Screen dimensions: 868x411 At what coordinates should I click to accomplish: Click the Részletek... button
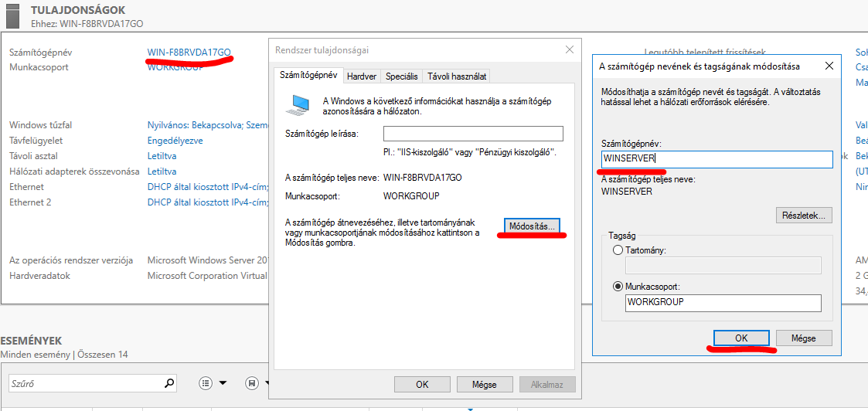(804, 215)
